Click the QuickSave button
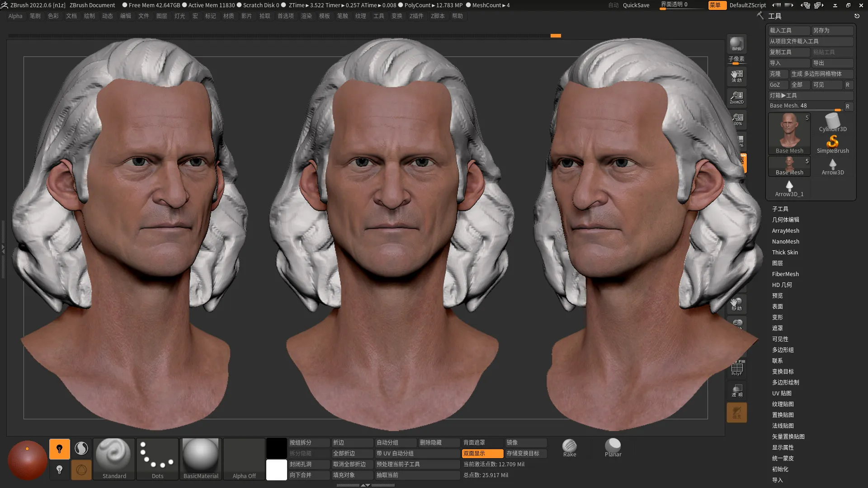Viewport: 868px width, 488px height. click(636, 5)
